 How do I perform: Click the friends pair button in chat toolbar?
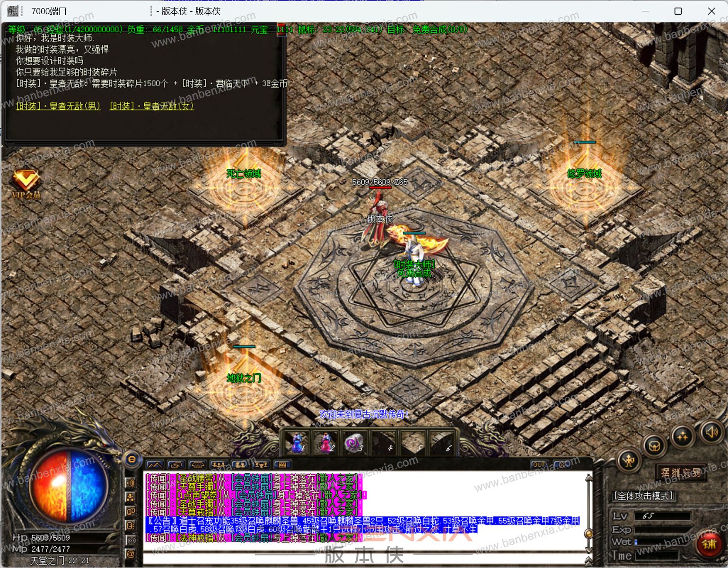[x=239, y=465]
